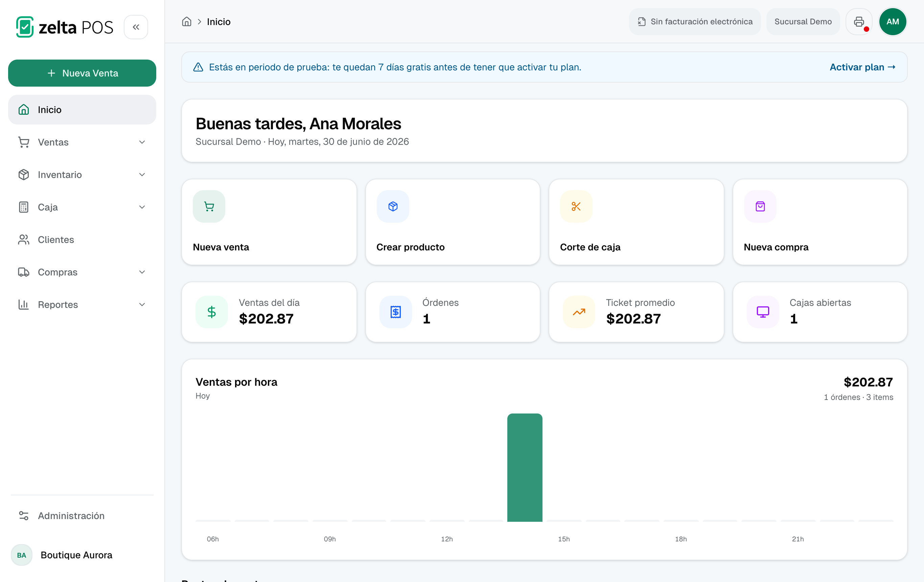
Task: Expand the Ventas menu chevron
Action: tap(142, 142)
